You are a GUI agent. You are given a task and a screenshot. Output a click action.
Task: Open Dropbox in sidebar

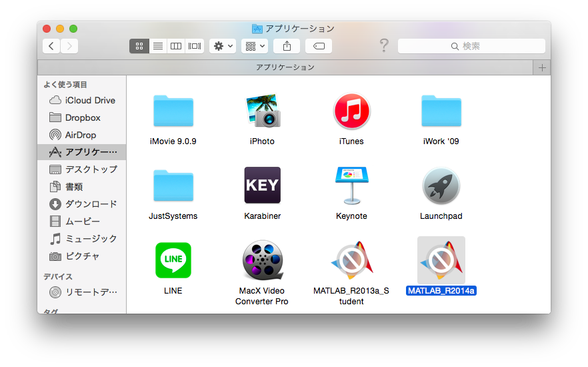tap(82, 117)
